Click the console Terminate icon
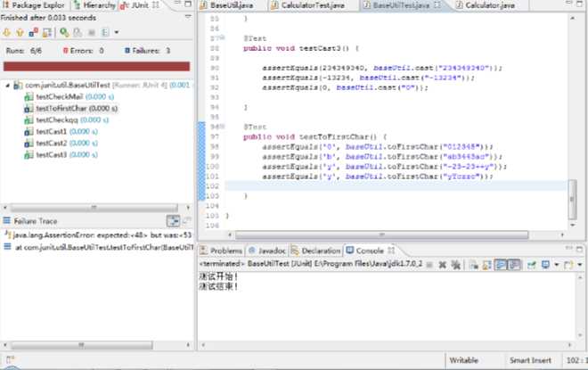The image size is (588, 370). (429, 265)
